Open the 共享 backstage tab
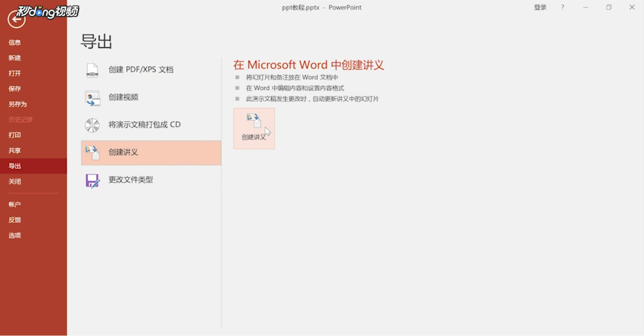The height and width of the screenshot is (336, 644). [15, 151]
